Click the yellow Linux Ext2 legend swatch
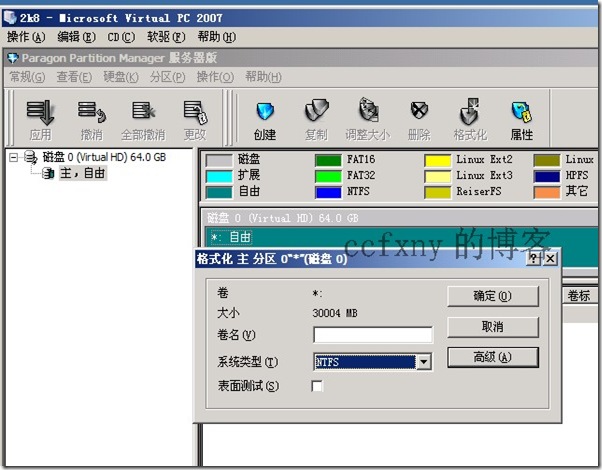The image size is (602, 470). pyautogui.click(x=438, y=160)
